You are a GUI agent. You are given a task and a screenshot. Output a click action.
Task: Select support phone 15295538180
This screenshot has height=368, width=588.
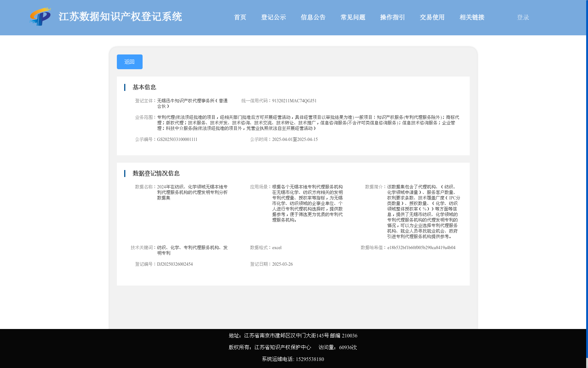[310, 359]
